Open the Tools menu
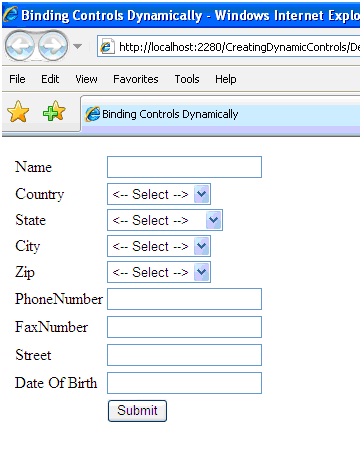The image size is (364, 455). [x=187, y=79]
